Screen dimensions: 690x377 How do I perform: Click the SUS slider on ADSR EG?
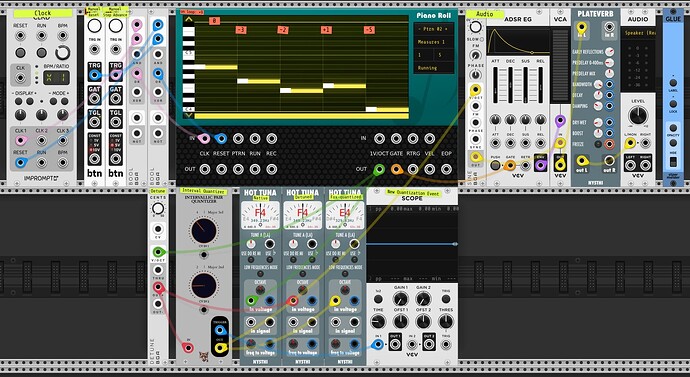pos(525,86)
